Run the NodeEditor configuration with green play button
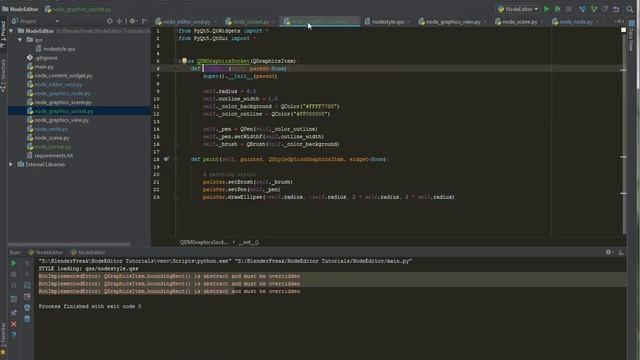 tap(547, 9)
